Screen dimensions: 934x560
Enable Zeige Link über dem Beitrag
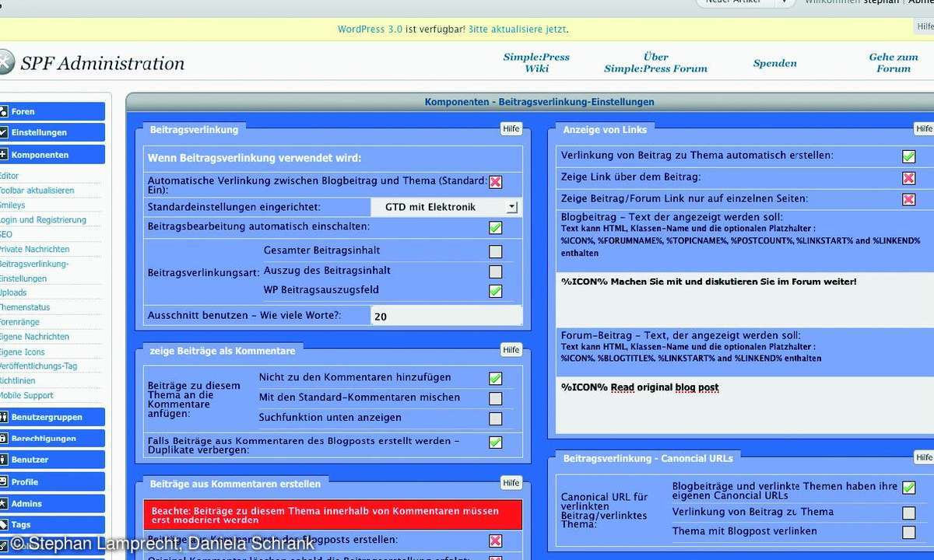(x=908, y=178)
